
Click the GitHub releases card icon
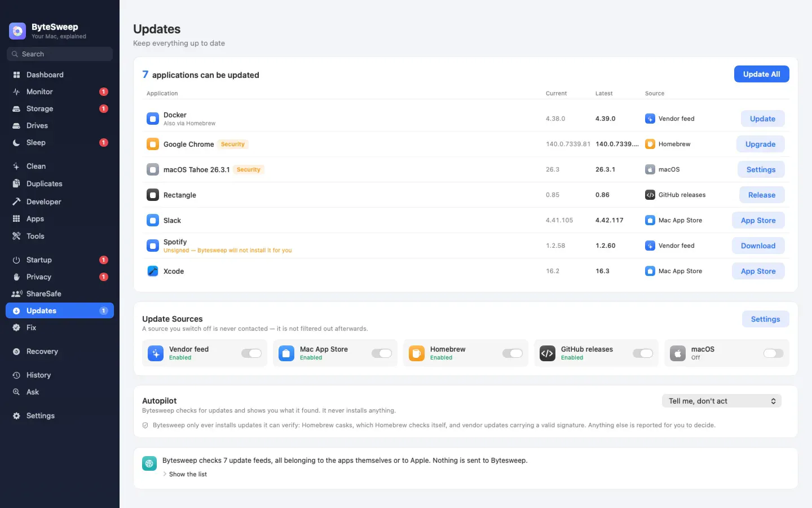click(x=548, y=353)
